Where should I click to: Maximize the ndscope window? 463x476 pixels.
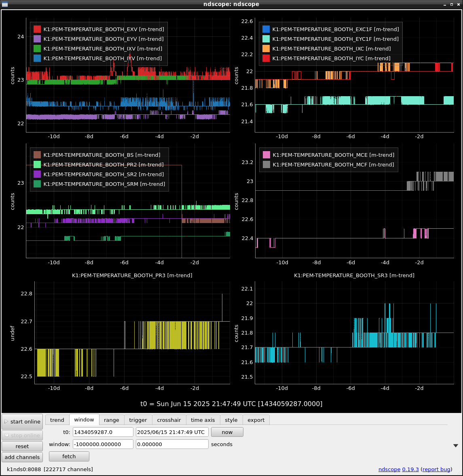click(451, 4)
